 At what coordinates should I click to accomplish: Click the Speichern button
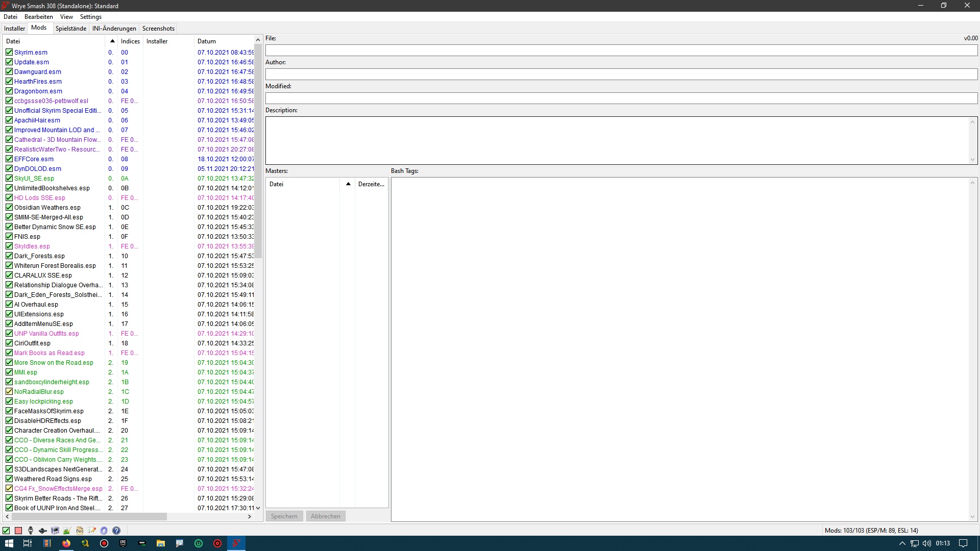coord(284,516)
